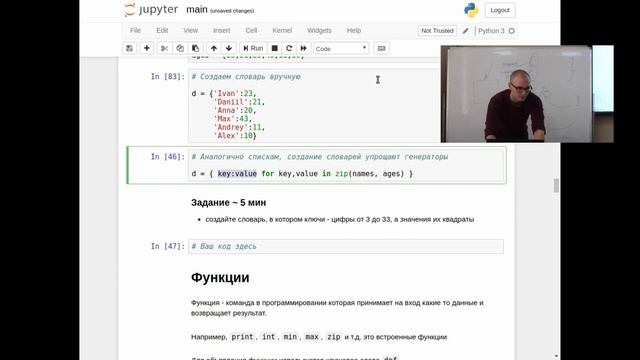Viewport: 640px width, 360px height.
Task: Insert a cell below with plus icon
Action: click(147, 48)
